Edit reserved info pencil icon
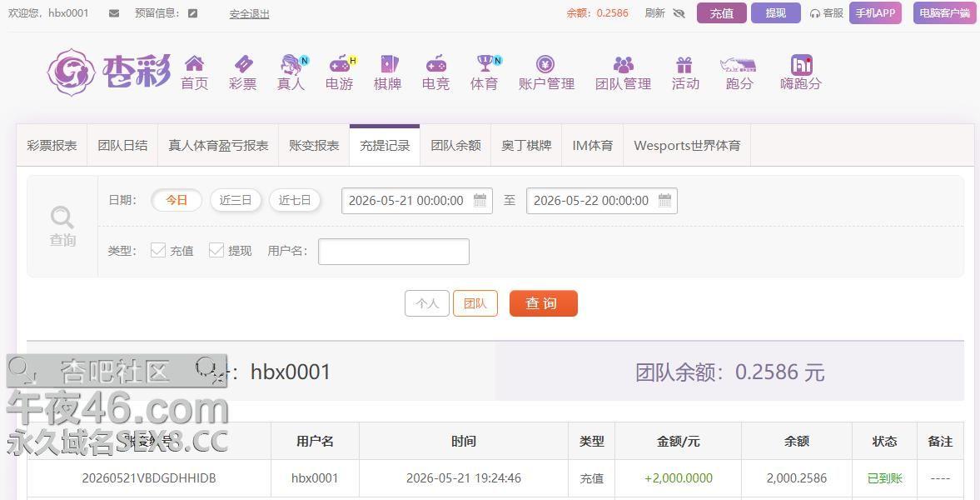The image size is (980, 500). (x=192, y=13)
